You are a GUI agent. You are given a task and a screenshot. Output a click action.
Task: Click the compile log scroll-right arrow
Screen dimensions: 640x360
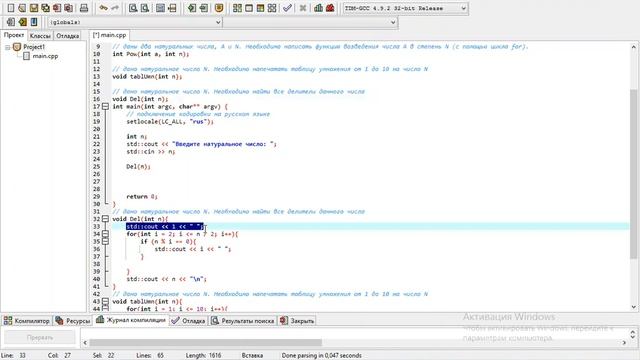pos(624,342)
